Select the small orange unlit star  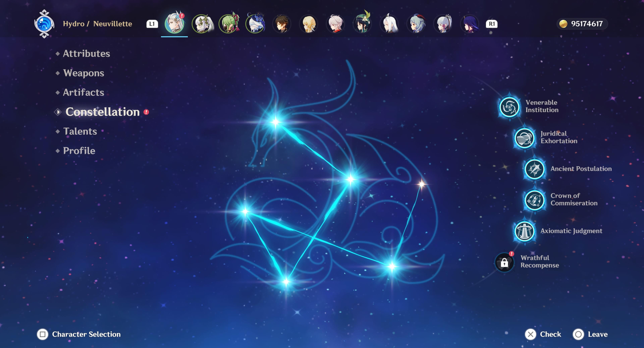pyautogui.click(x=421, y=184)
